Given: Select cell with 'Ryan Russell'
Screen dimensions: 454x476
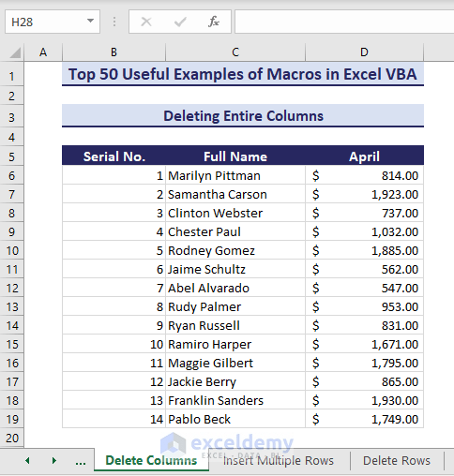Looking at the screenshot, I should 235,325.
